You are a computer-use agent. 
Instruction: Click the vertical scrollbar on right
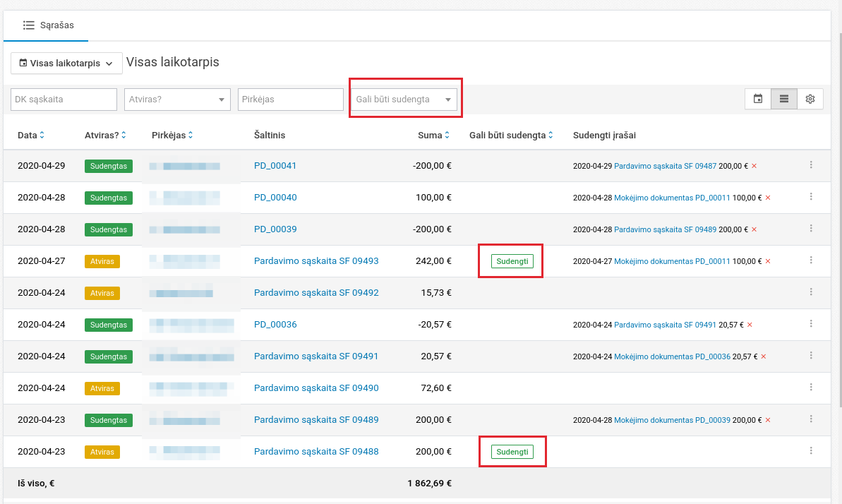pos(838,212)
